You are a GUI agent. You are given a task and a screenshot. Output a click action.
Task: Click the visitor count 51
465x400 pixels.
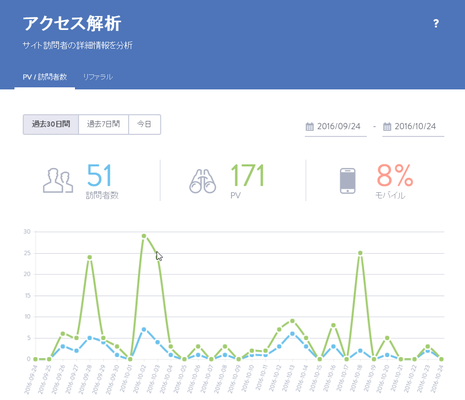tap(99, 175)
